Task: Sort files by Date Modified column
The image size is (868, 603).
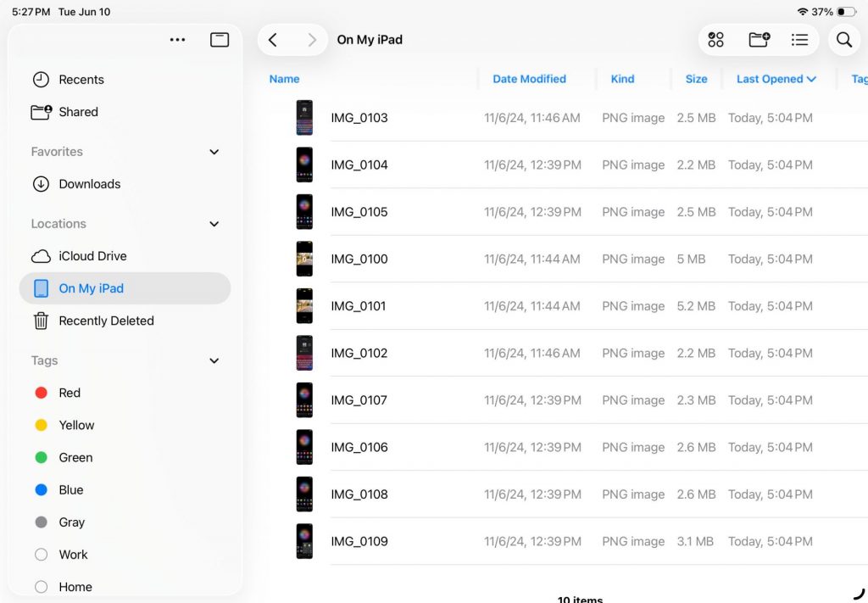Action: (x=529, y=79)
